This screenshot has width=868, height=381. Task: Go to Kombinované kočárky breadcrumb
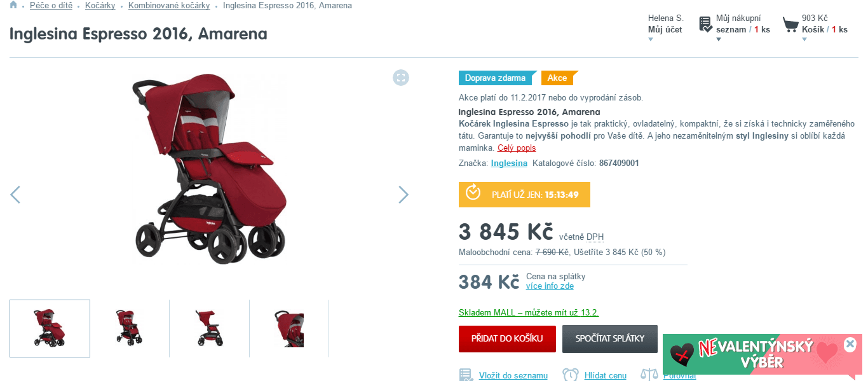pos(169,6)
